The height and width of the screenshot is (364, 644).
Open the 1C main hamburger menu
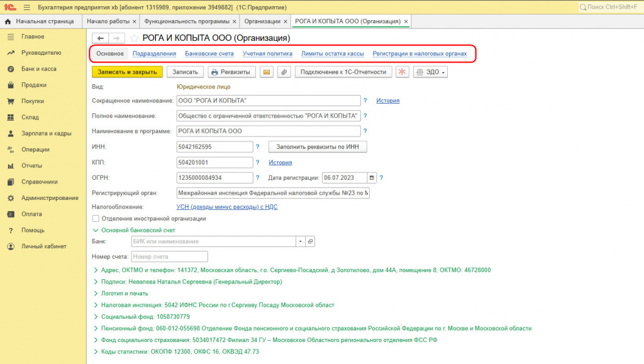point(26,8)
